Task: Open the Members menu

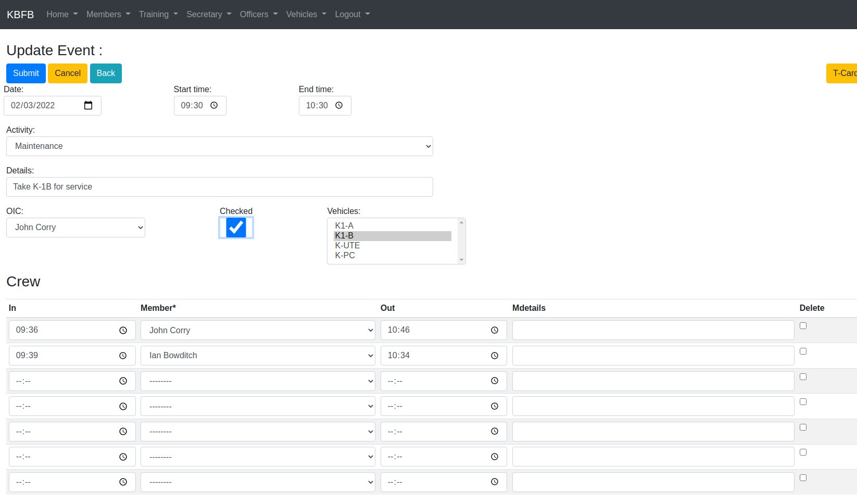Action: [x=108, y=15]
